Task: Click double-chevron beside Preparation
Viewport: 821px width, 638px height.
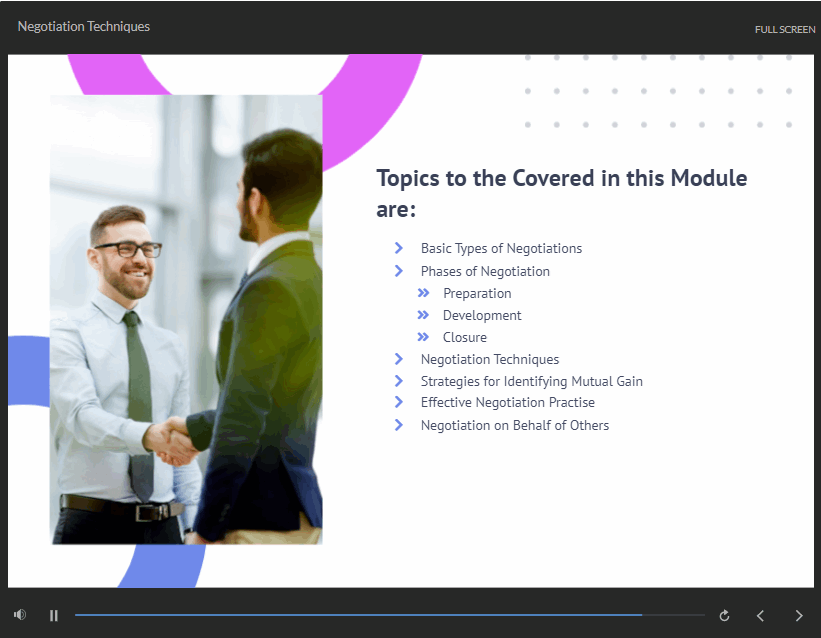Action: (423, 293)
